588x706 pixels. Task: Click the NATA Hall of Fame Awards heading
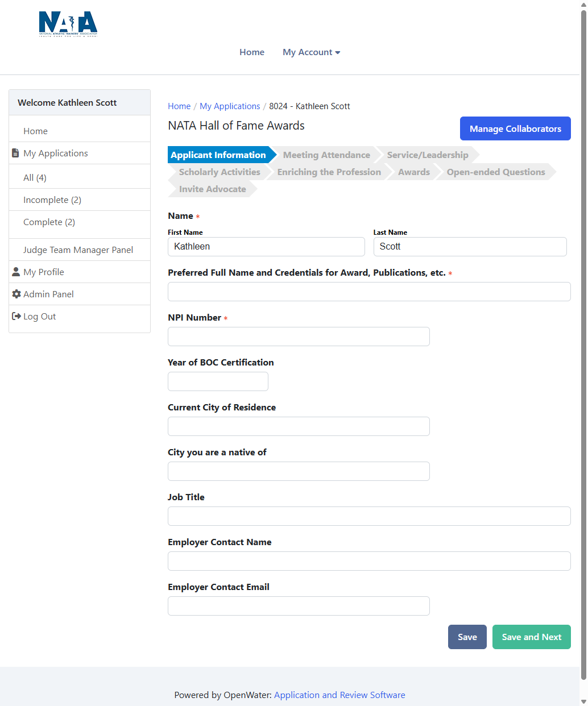[x=236, y=126]
